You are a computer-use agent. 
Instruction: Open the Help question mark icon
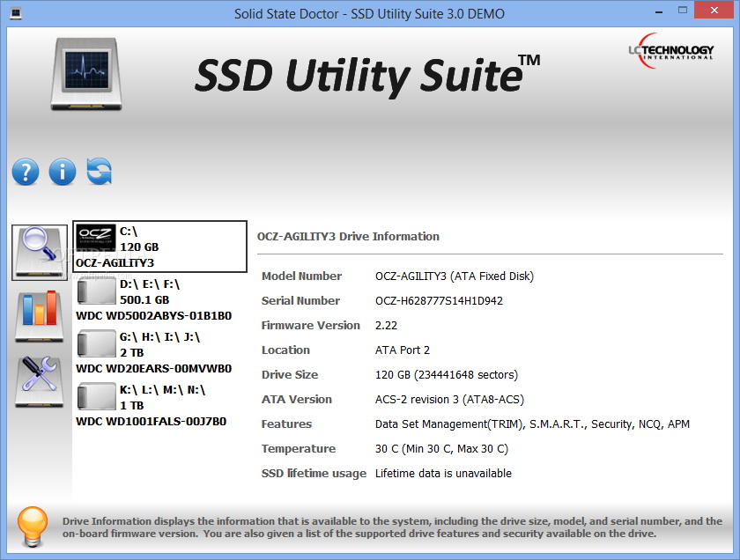(x=26, y=172)
